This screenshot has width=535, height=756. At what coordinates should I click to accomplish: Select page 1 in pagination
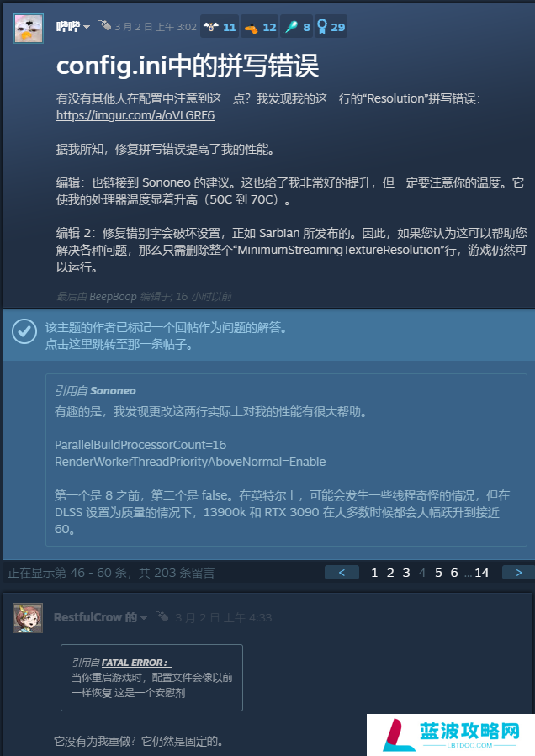[374, 573]
